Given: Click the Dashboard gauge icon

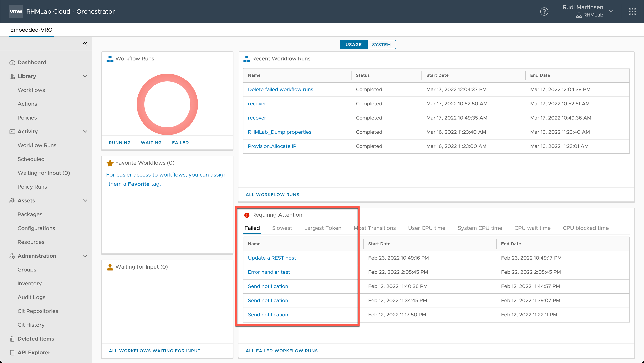Looking at the screenshot, I should coord(12,63).
